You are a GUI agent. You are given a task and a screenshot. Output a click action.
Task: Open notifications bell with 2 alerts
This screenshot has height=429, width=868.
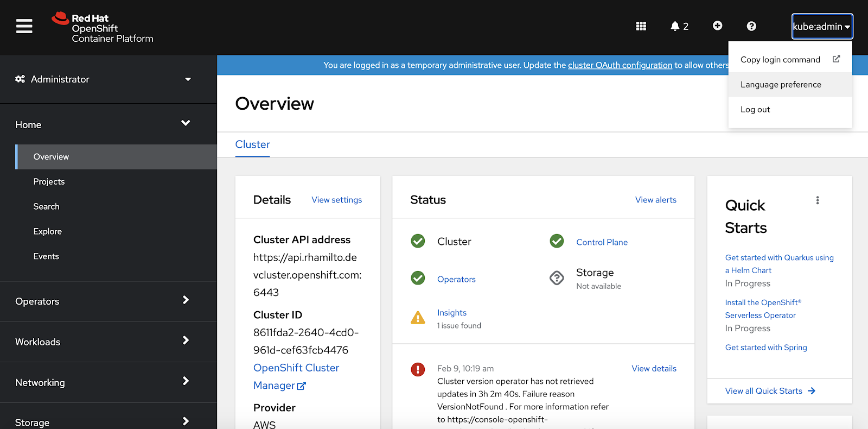tap(679, 26)
